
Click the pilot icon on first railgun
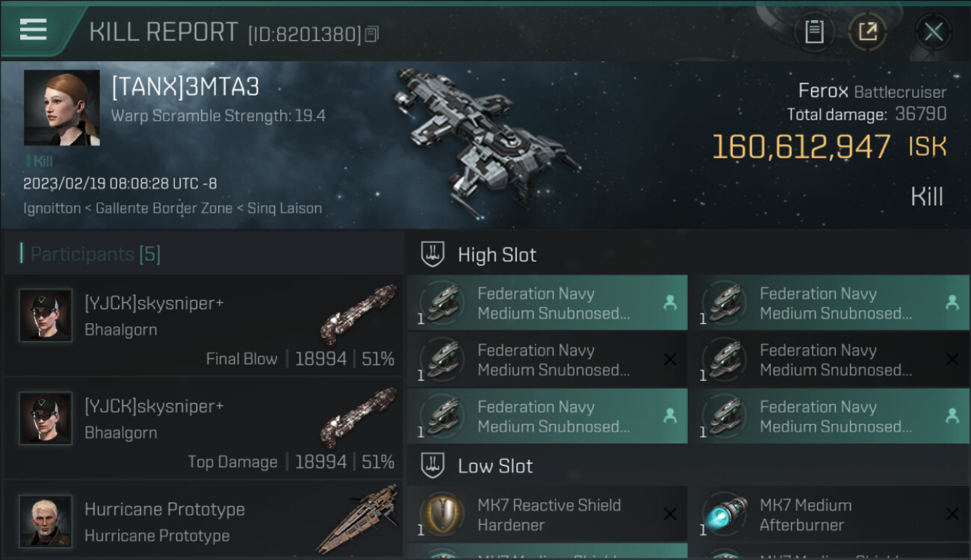pos(670,302)
